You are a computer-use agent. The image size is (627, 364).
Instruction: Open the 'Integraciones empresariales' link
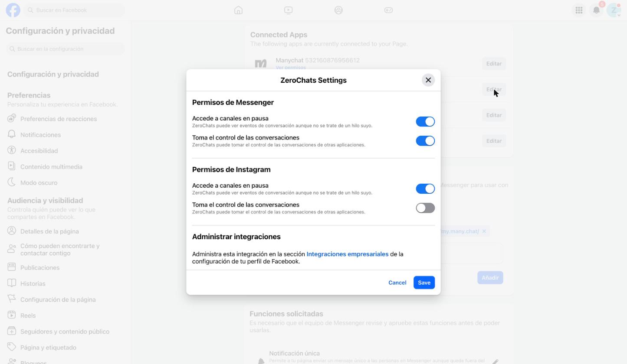[x=347, y=254]
